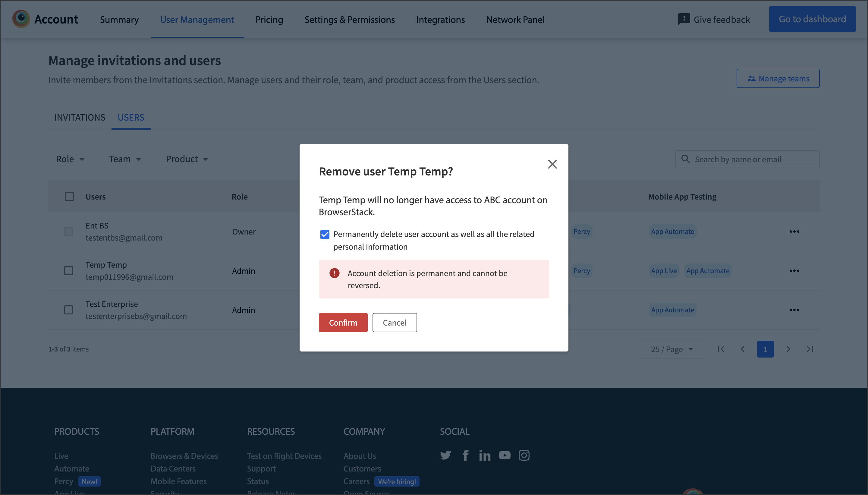This screenshot has width=868, height=495.
Task: Open YouTube social icon in footer
Action: 505,455
